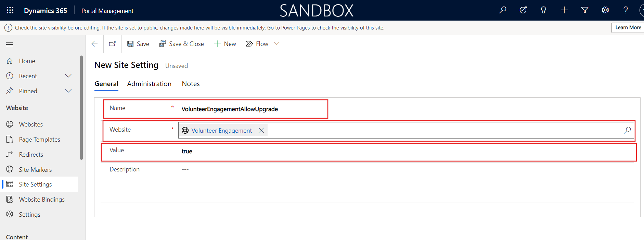Viewport: 644px width, 240px height.
Task: Open the help question mark icon
Action: (626, 10)
